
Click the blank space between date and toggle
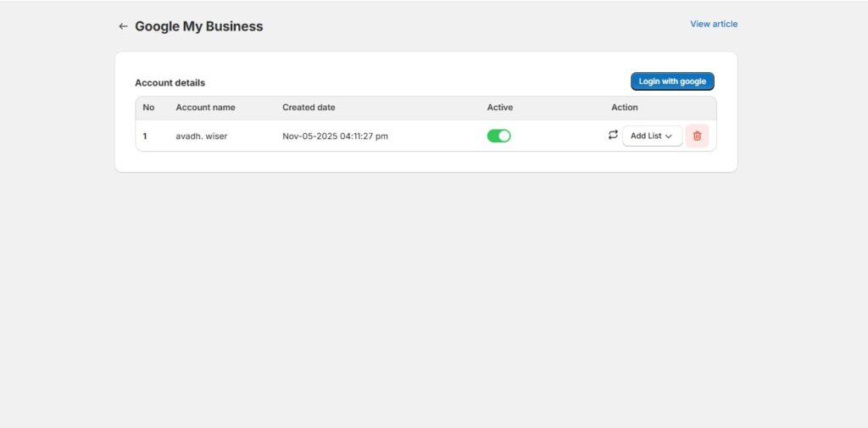[x=437, y=136]
